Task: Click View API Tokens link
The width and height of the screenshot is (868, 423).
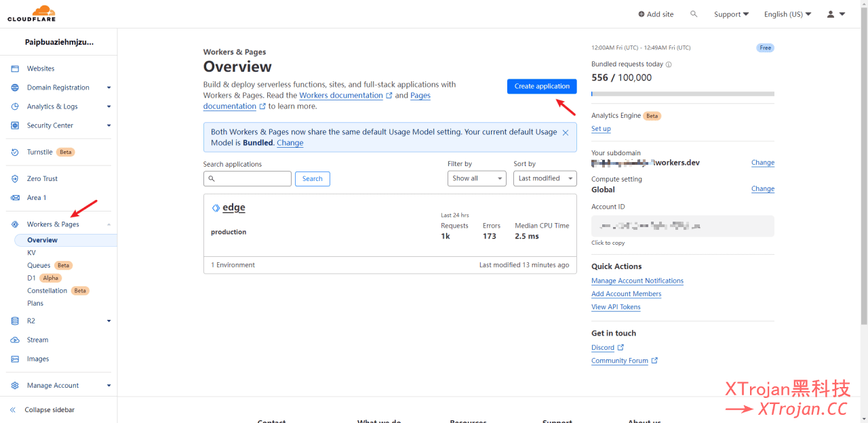Action: point(616,307)
